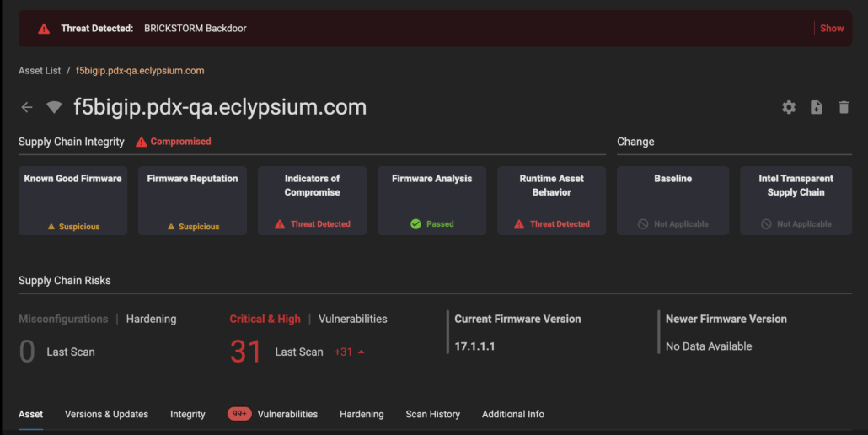Viewport: 868px width, 435px height.
Task: Switch to the Versions & Updates tab
Action: pos(106,414)
